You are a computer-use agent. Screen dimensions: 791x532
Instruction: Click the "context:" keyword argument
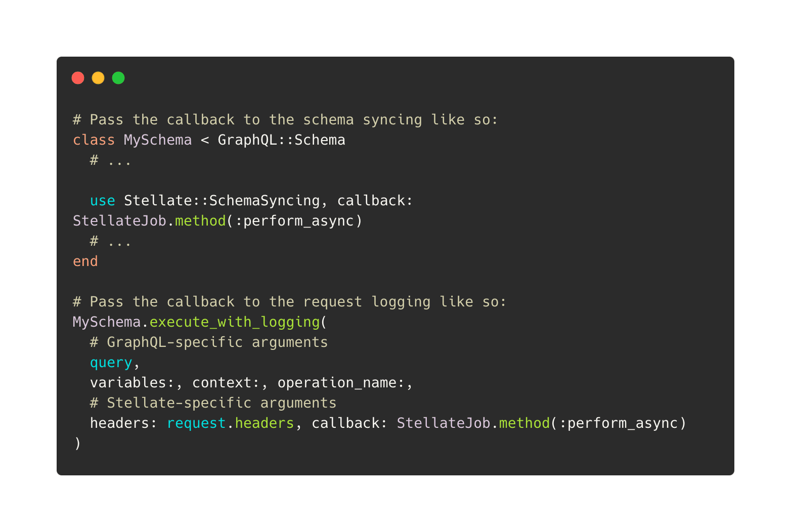pos(226,383)
